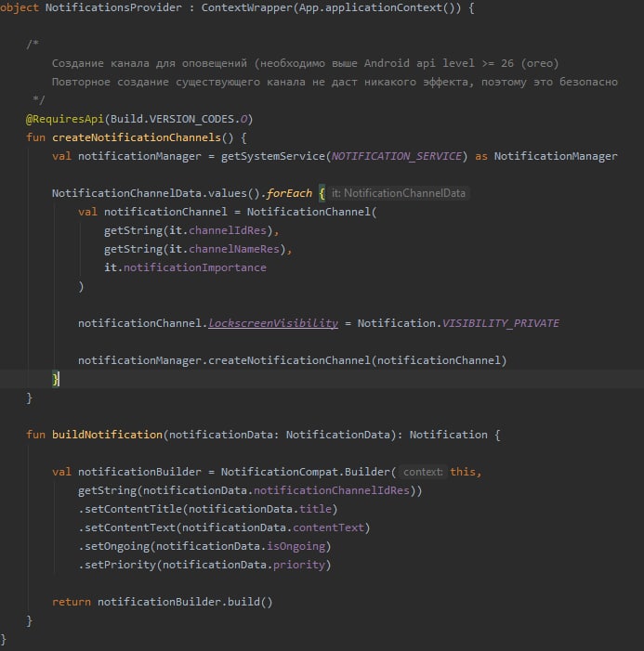Image resolution: width=644 pixels, height=651 pixels.
Task: Click the setContentText call
Action: (130, 527)
